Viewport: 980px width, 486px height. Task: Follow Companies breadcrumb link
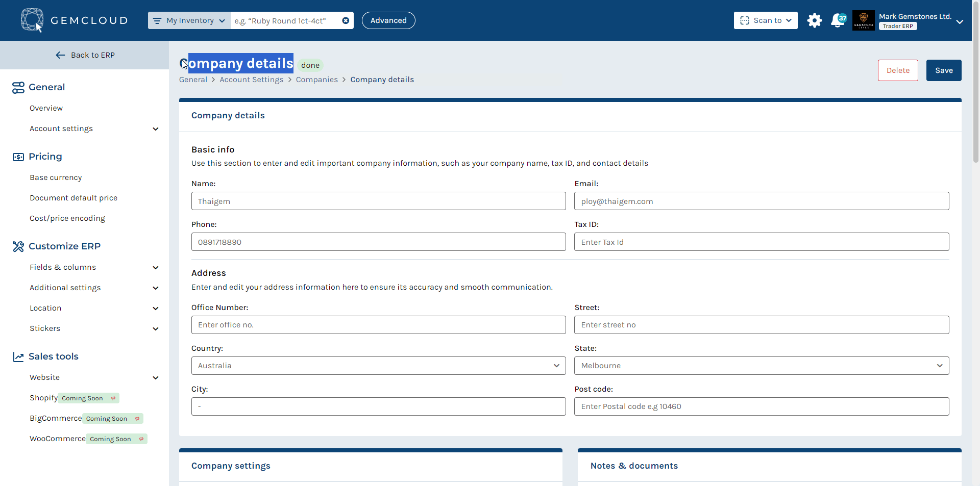click(x=316, y=80)
